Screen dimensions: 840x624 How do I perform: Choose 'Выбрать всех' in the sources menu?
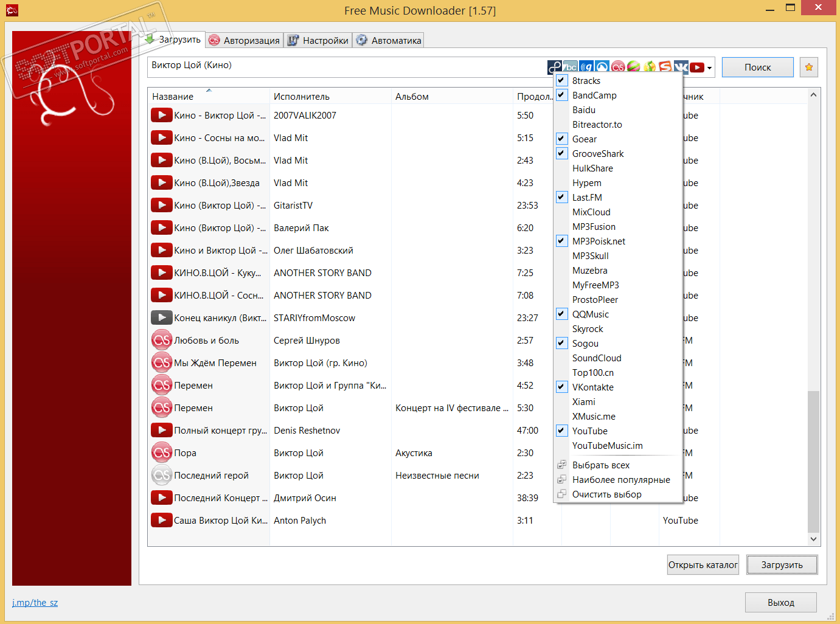tap(618, 465)
